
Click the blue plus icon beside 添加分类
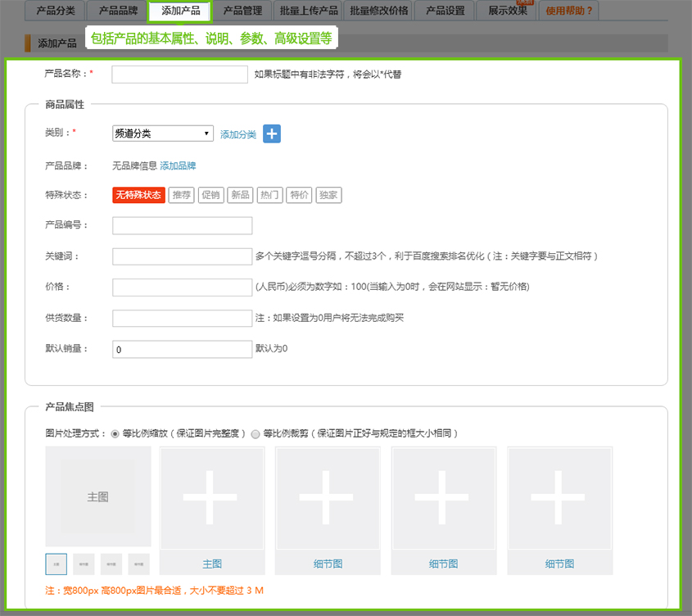click(x=271, y=133)
